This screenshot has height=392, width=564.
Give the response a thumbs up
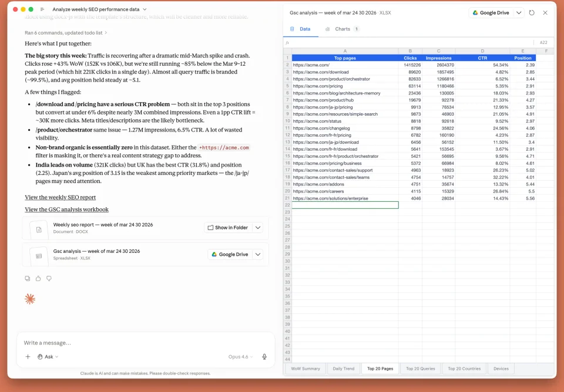(x=38, y=279)
